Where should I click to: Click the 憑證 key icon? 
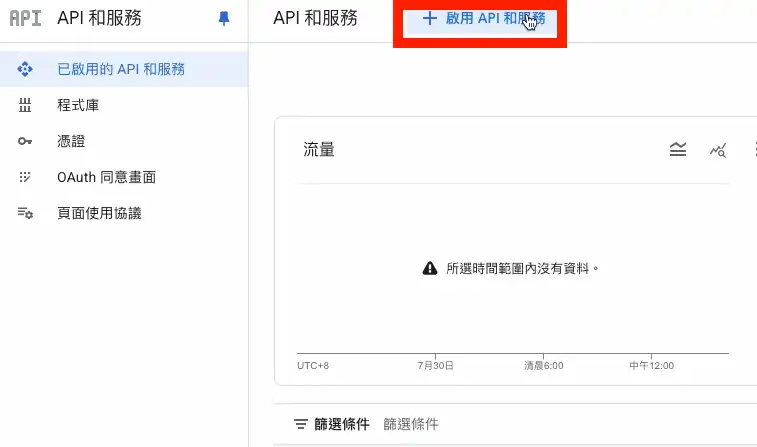tap(25, 141)
